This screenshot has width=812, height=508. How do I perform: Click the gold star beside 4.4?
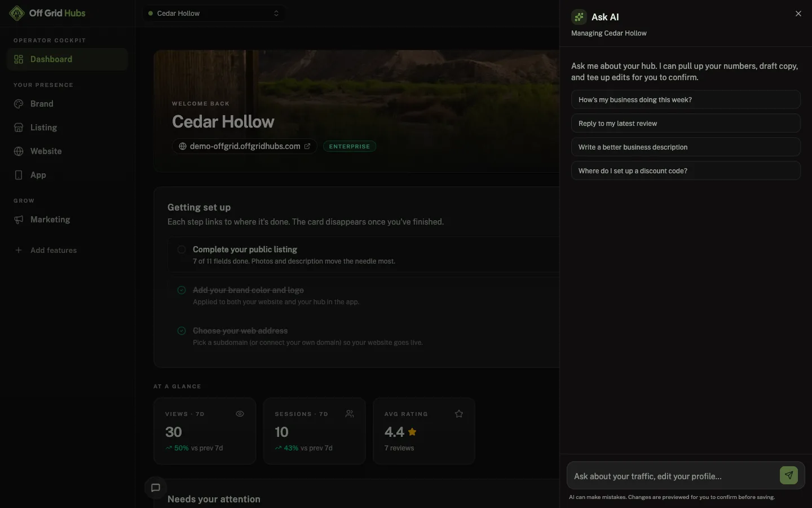click(x=412, y=432)
